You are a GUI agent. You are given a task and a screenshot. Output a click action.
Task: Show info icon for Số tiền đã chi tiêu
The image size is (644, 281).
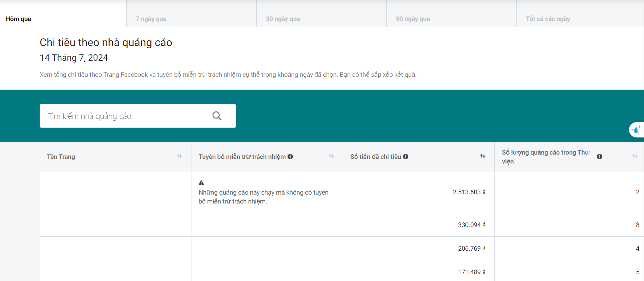tap(405, 156)
